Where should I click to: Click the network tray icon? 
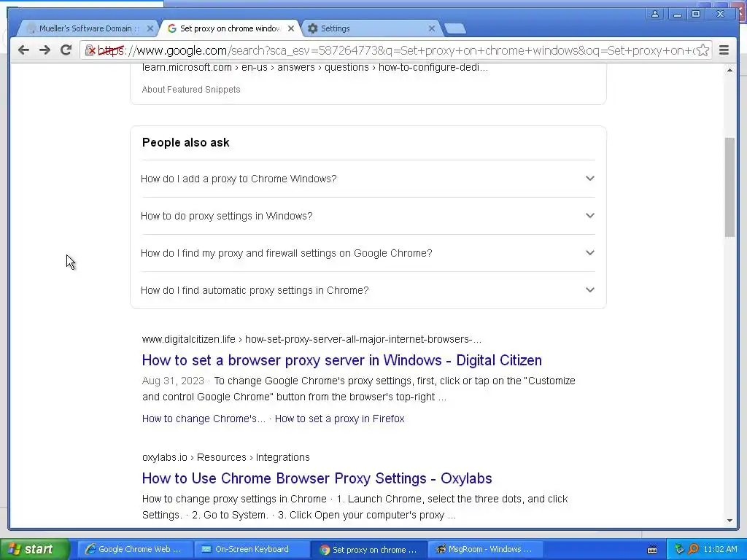[679, 549]
